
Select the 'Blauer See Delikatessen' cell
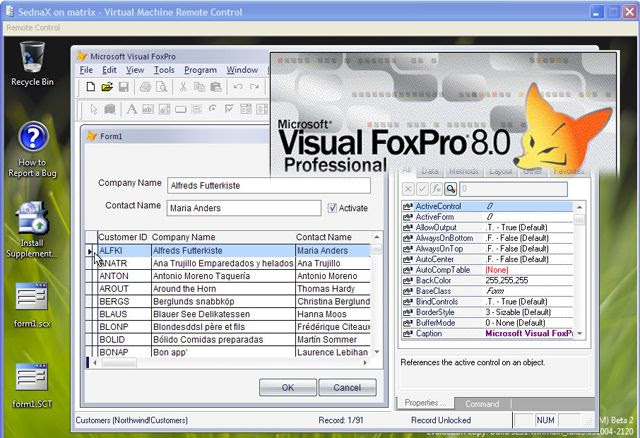(x=223, y=314)
